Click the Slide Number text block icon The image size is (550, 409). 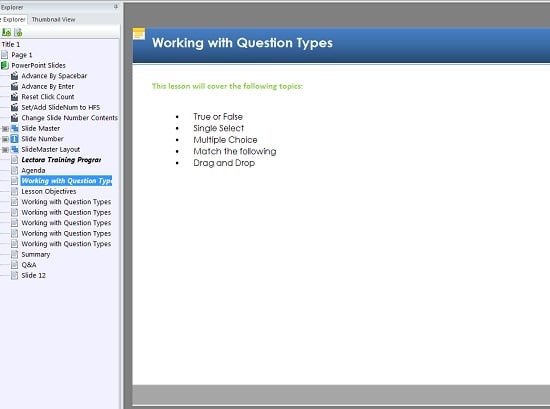coord(14,139)
